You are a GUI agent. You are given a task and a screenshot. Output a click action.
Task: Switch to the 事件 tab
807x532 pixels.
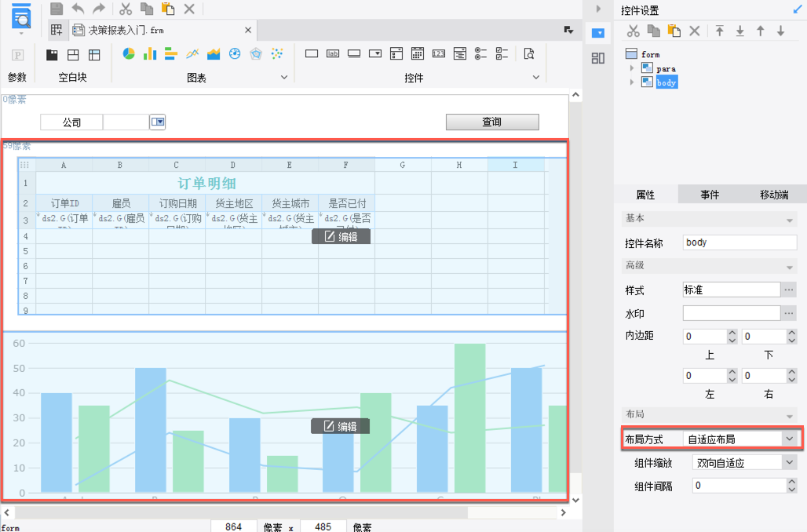[x=710, y=195]
